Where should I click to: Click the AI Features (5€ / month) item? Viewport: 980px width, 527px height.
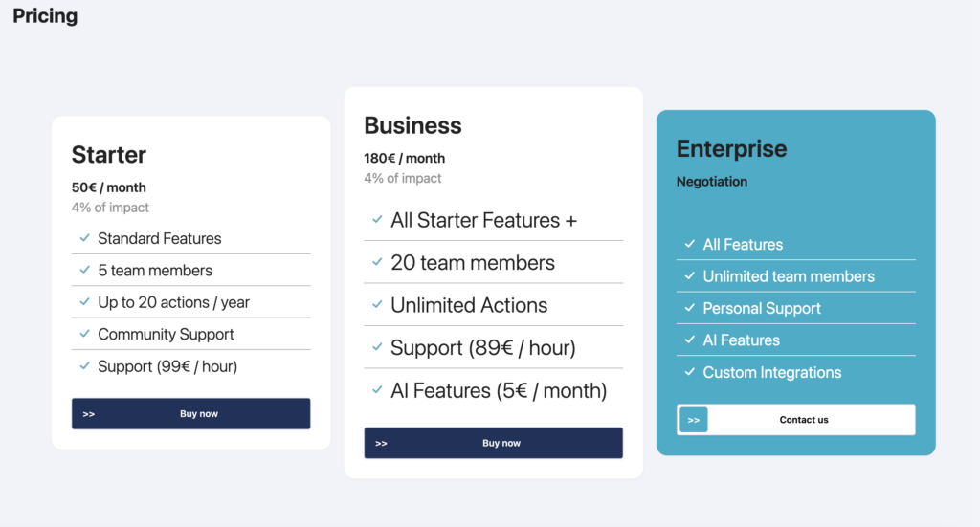(499, 390)
